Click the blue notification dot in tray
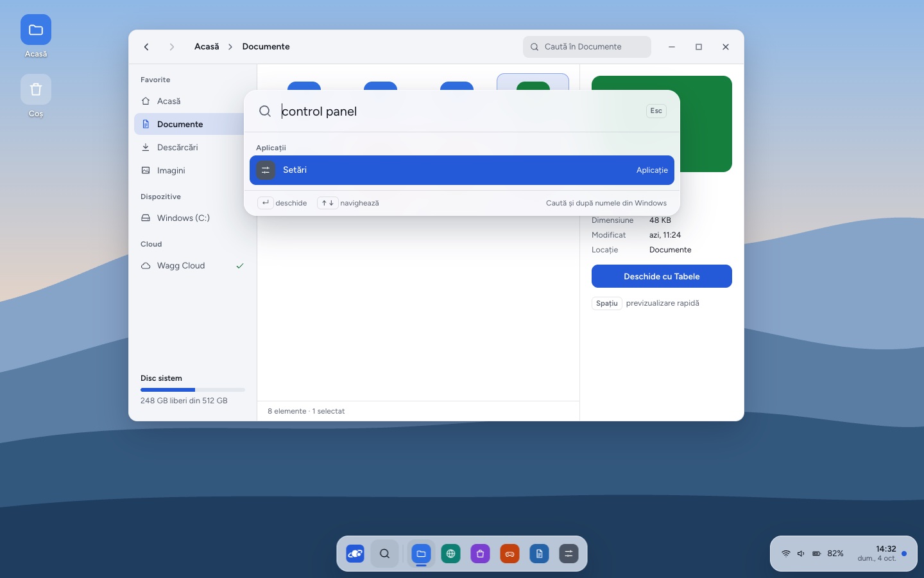 coord(904,554)
